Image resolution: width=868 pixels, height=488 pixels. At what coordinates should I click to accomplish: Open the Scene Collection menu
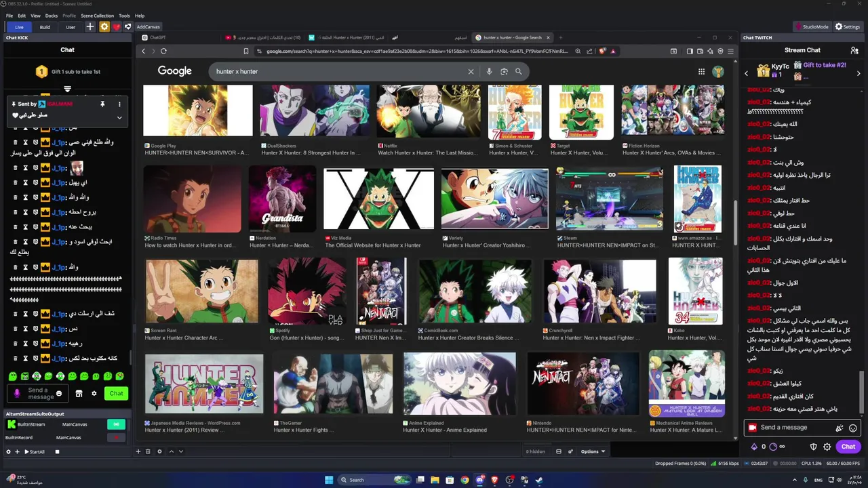click(98, 16)
